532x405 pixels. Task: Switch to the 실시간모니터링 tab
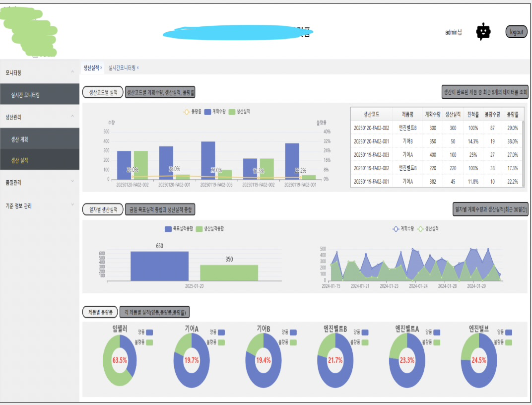pos(122,68)
